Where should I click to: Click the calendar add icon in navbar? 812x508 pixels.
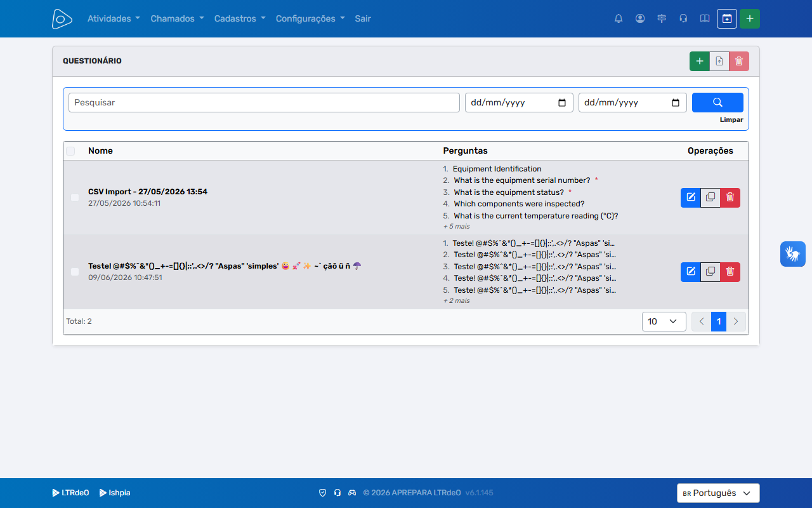(727, 18)
